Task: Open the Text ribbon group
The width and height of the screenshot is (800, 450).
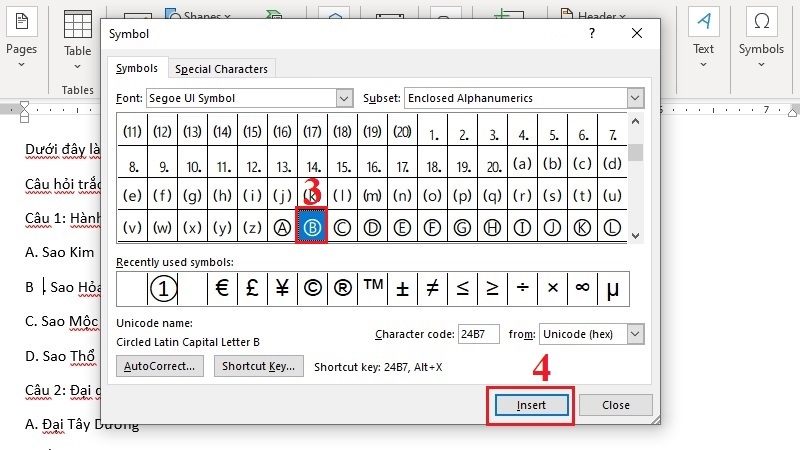Action: [x=703, y=37]
